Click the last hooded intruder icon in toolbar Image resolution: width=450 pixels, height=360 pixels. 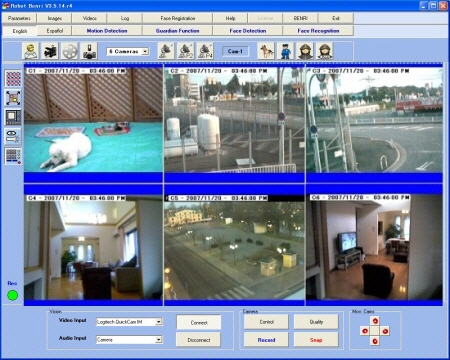(x=325, y=51)
